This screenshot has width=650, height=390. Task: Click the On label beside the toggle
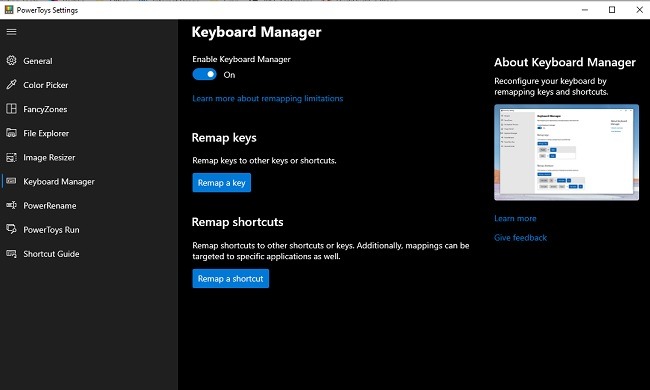coord(229,75)
